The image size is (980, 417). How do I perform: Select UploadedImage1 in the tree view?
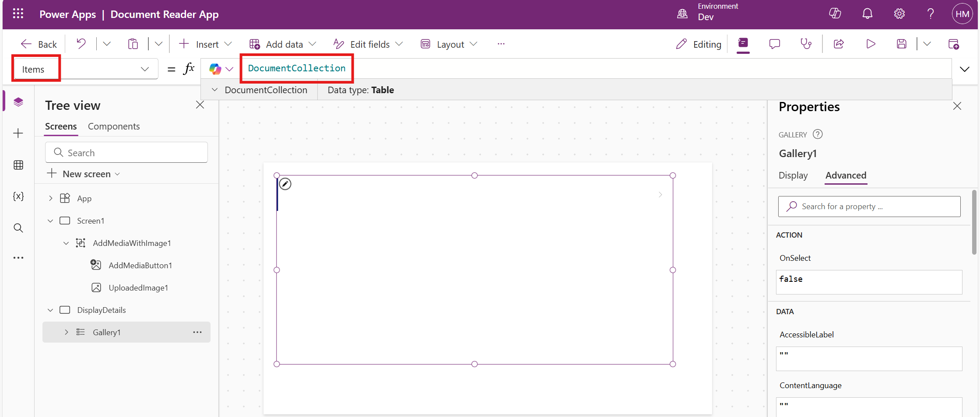coord(138,288)
